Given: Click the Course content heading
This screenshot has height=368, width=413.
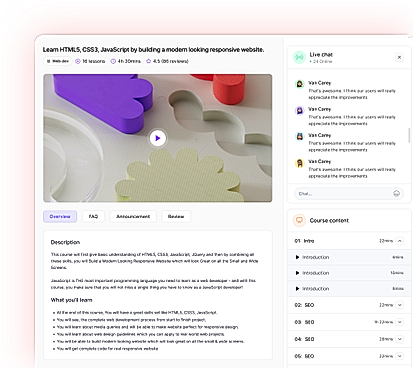Looking at the screenshot, I should tap(329, 220).
